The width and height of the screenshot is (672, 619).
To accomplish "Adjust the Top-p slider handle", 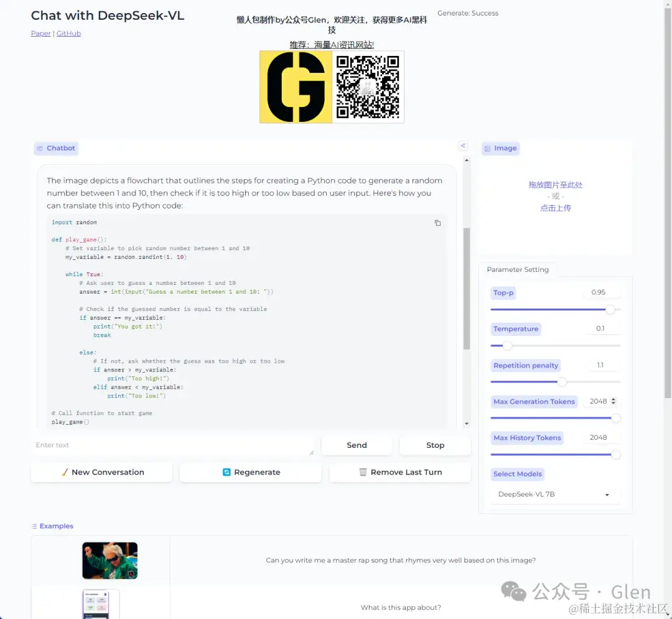I will (x=610, y=309).
